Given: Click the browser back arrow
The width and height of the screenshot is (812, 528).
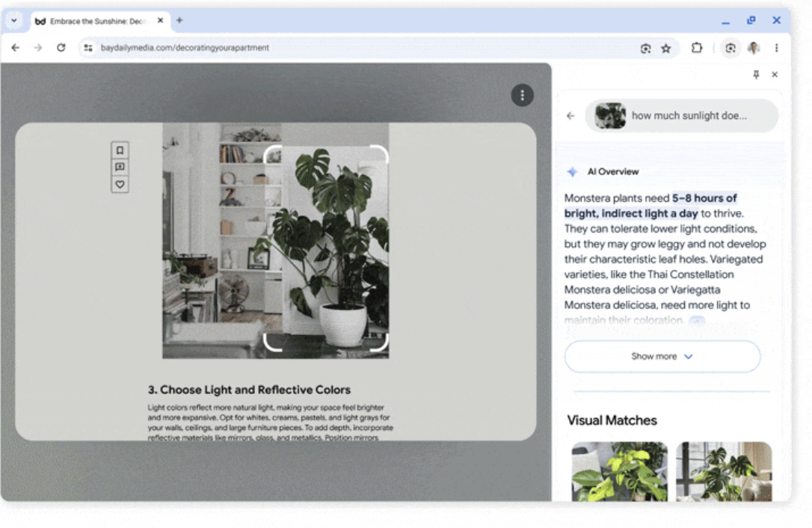Looking at the screenshot, I should (x=16, y=48).
